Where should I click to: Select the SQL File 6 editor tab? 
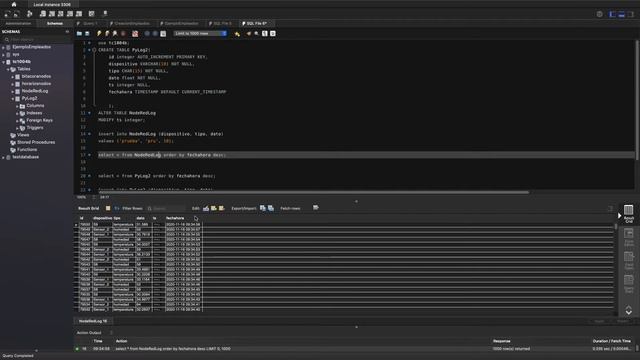[257, 24]
